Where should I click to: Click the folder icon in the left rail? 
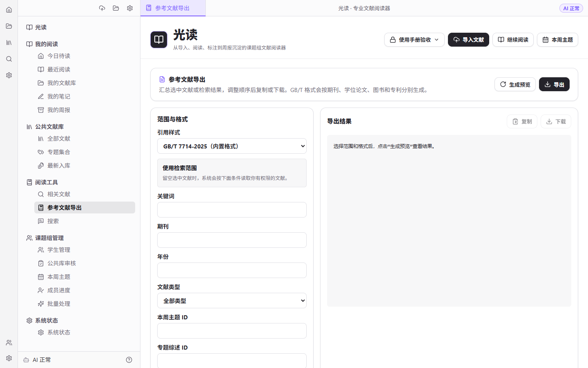pos(9,26)
